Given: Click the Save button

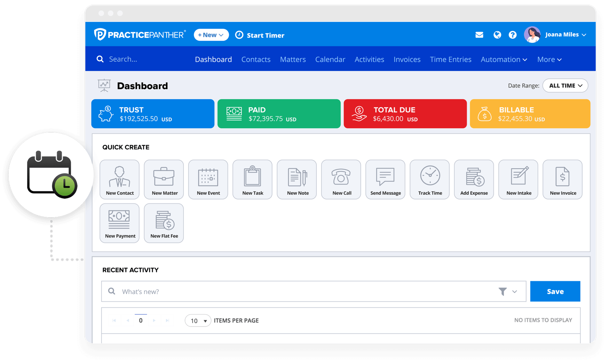Looking at the screenshot, I should (555, 291).
